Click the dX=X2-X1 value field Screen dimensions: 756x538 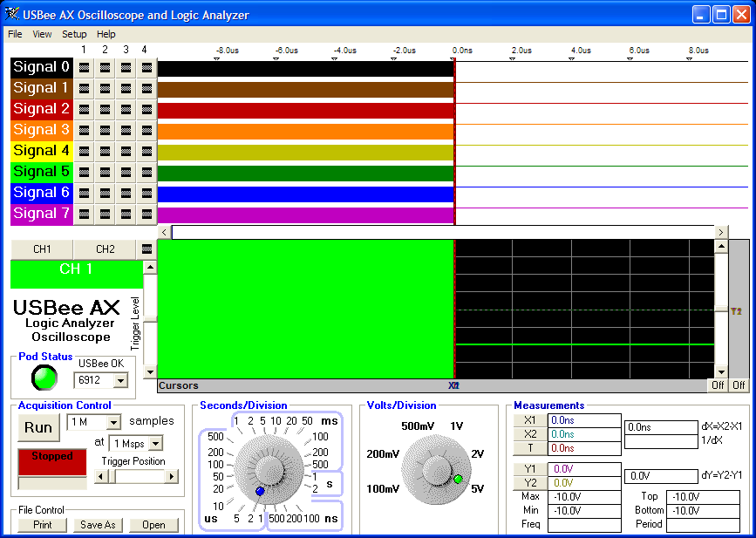pos(661,427)
